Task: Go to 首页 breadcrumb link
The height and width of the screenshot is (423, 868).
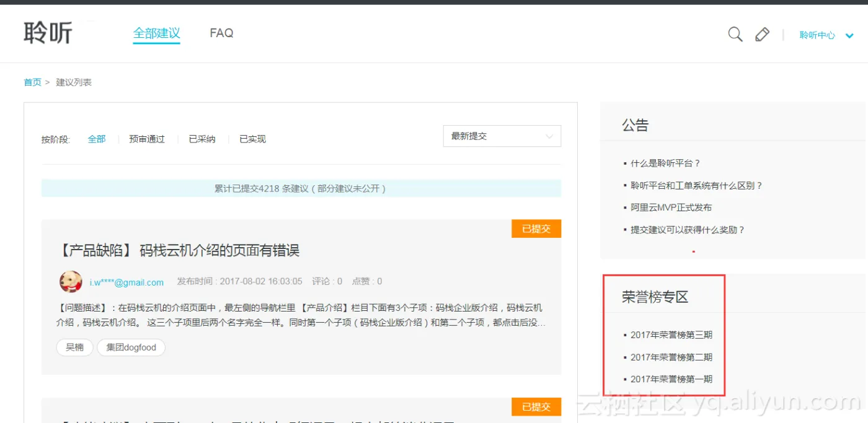Action: tap(32, 82)
